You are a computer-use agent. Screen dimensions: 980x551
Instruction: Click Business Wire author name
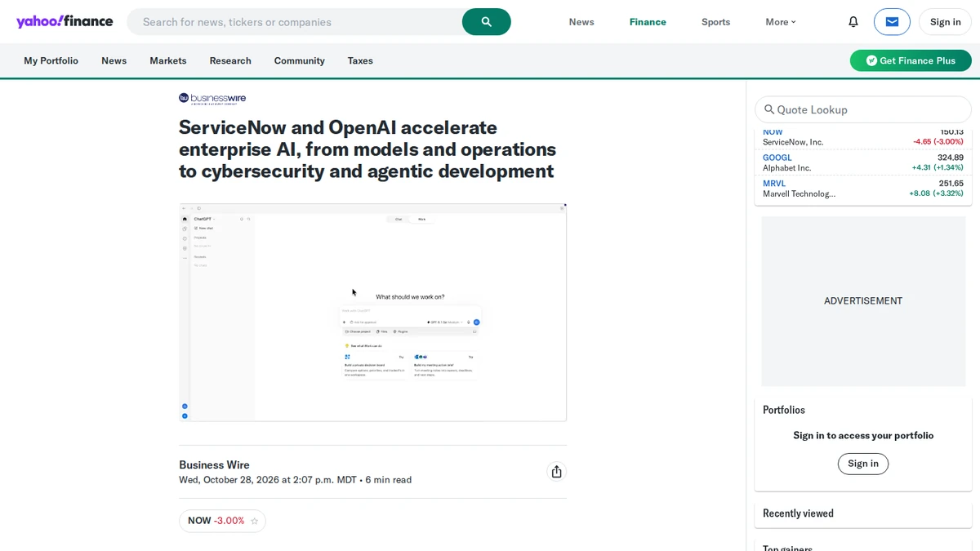214,465
